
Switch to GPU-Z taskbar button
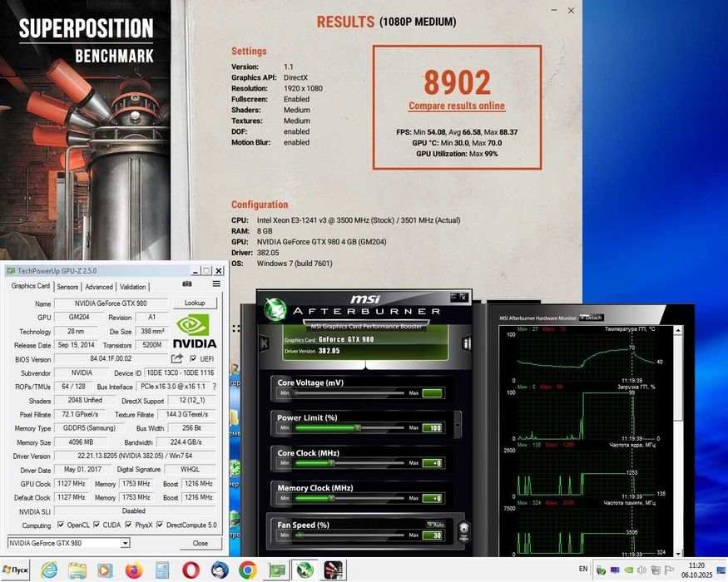[x=276, y=570]
